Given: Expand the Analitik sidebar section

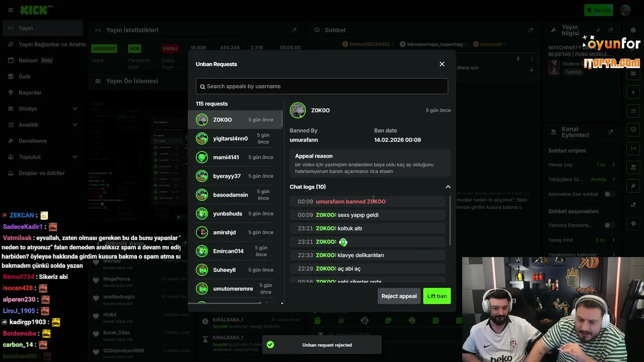Looking at the screenshot, I should coord(75,125).
